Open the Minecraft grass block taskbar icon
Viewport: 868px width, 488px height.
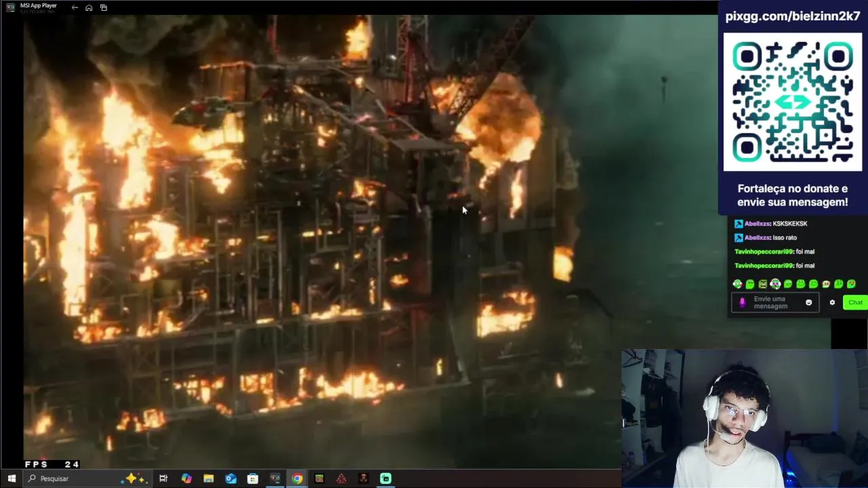319,479
